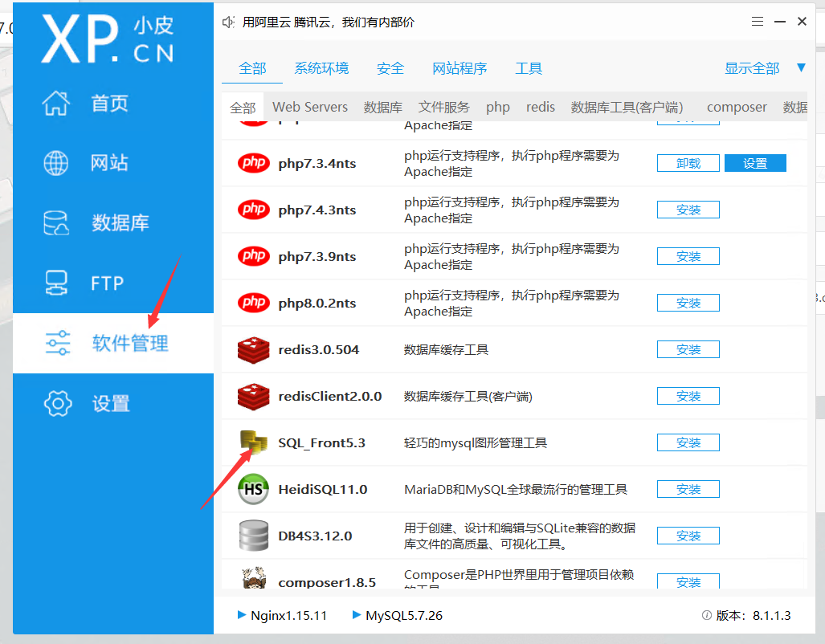Click the 用阿里云 腾讯云 announcement text
Screen dimensions: 825x644
[x=329, y=22]
